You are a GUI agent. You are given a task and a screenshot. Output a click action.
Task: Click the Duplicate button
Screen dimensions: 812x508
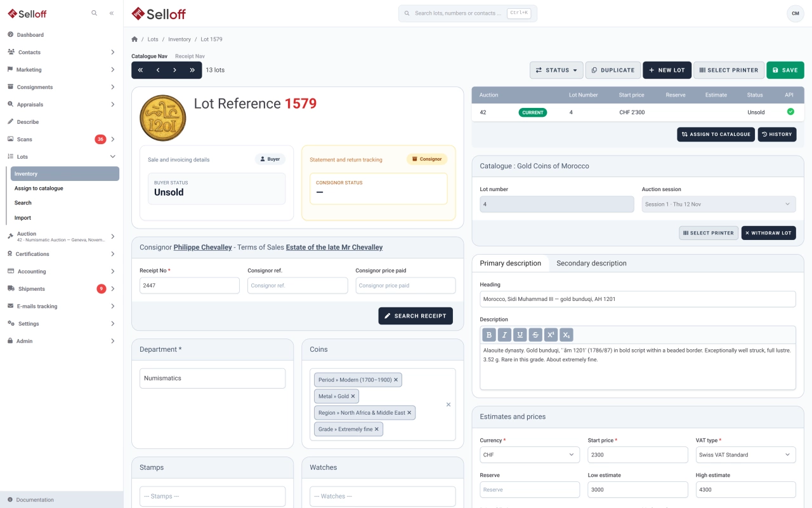click(x=613, y=70)
